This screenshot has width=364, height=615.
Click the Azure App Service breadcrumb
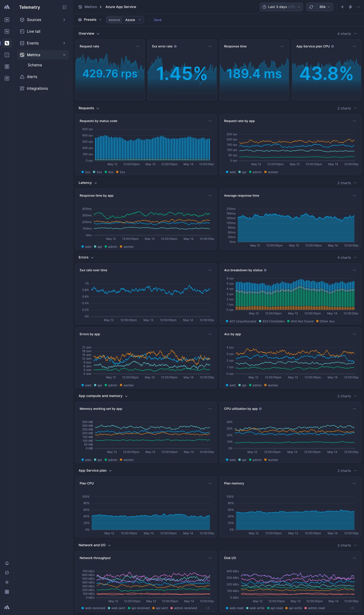[x=121, y=7]
